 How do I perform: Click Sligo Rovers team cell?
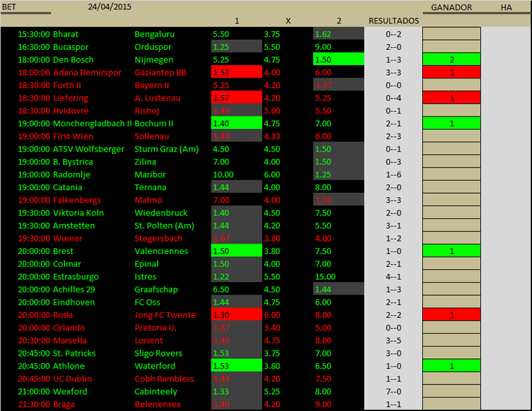(x=158, y=353)
